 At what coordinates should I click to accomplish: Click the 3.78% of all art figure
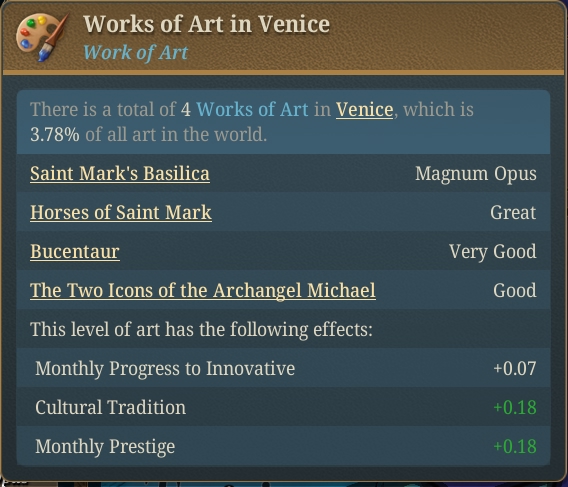tap(55, 134)
